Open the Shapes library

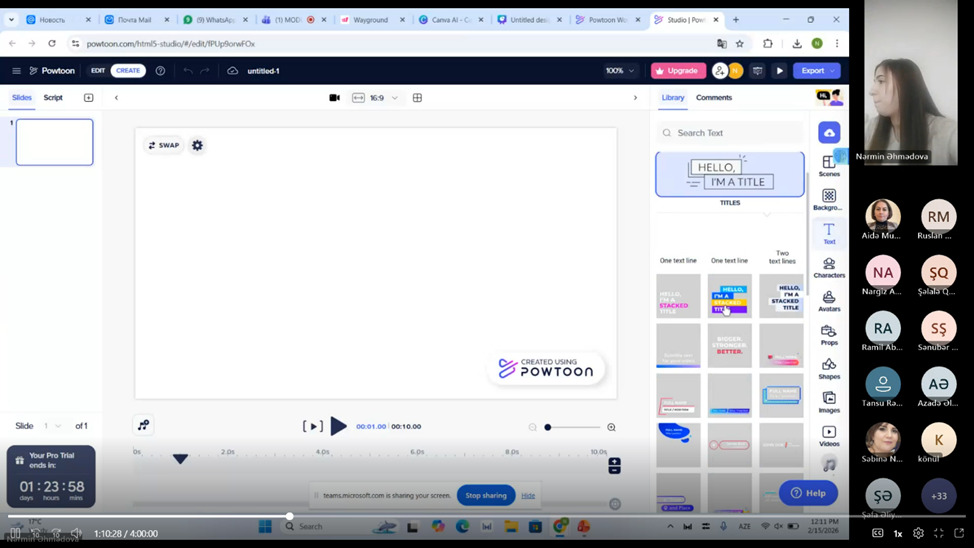828,368
